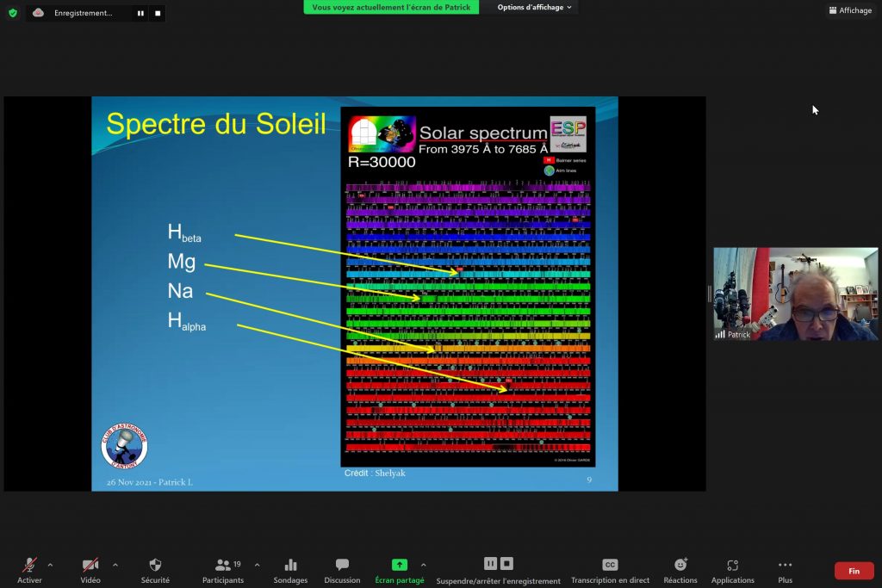Pause recording from the top-left indicator
This screenshot has width=882, height=588.
tap(140, 13)
